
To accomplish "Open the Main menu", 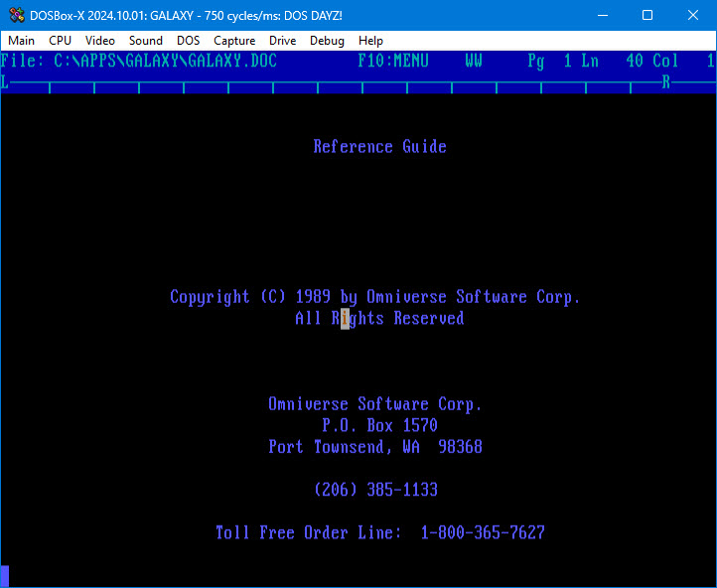I will [21, 41].
